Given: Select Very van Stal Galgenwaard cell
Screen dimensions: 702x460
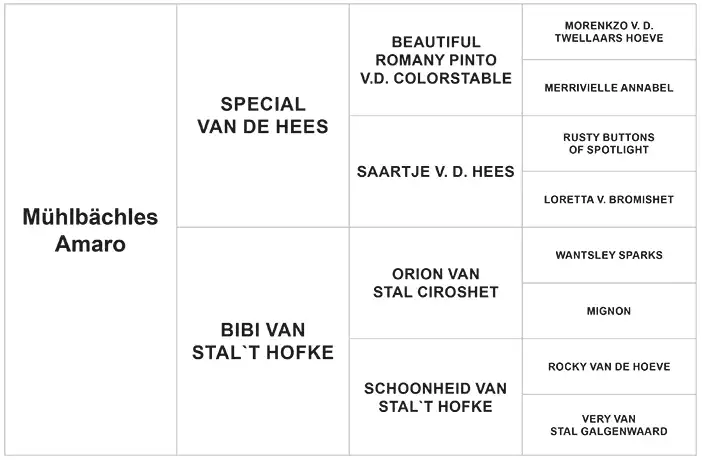Looking at the screenshot, I should [x=609, y=425].
